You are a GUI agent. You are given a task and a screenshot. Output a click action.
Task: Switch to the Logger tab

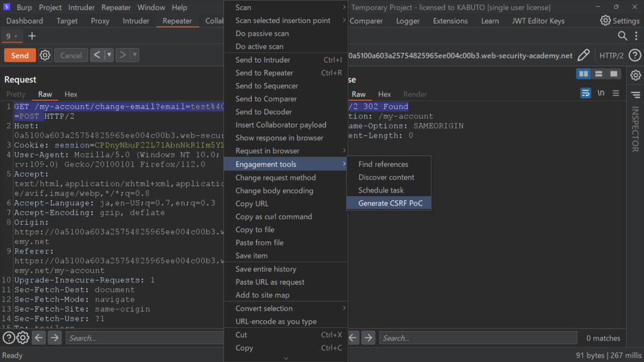[x=408, y=20]
